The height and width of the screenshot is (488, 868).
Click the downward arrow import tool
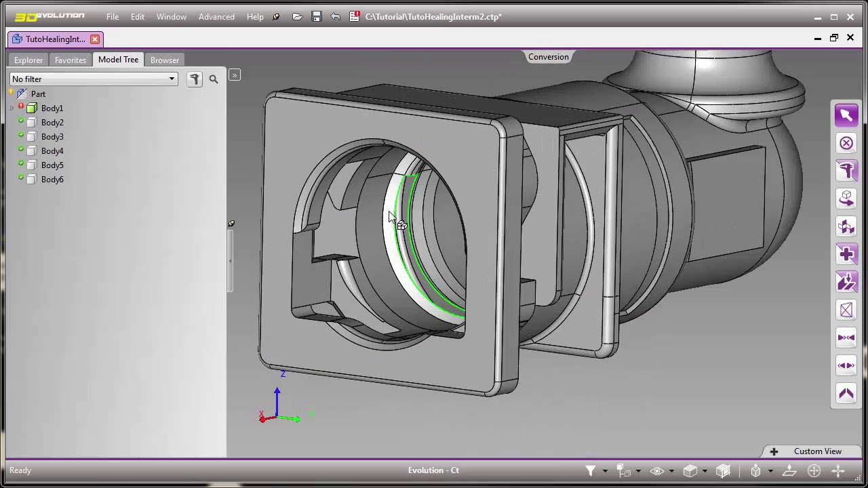pyautogui.click(x=846, y=282)
